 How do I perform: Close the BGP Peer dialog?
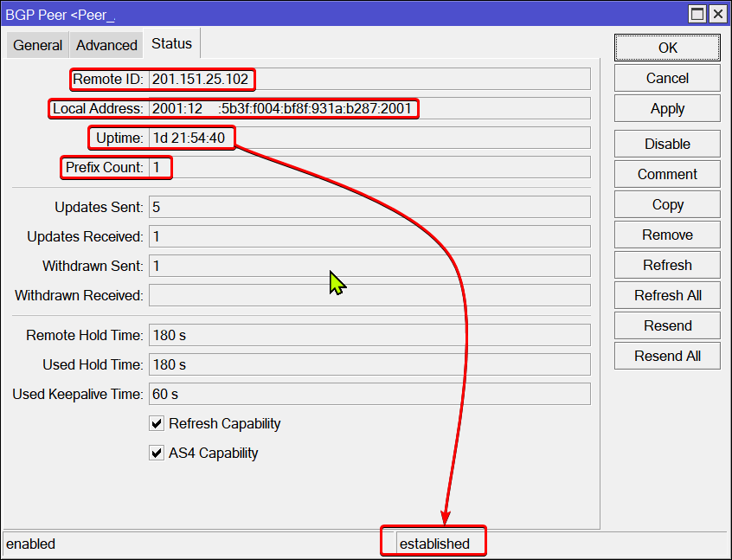coord(717,14)
